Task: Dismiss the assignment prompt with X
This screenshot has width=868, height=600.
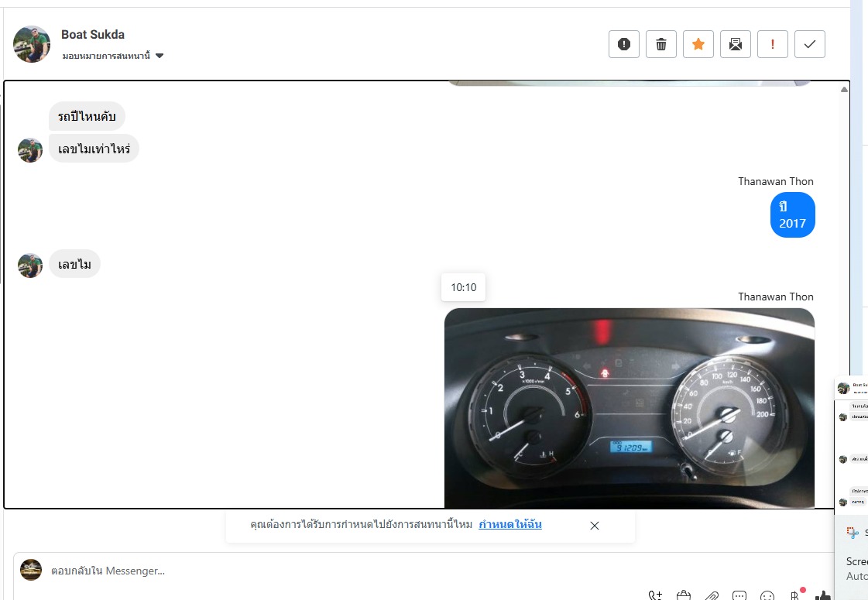Action: [x=595, y=525]
